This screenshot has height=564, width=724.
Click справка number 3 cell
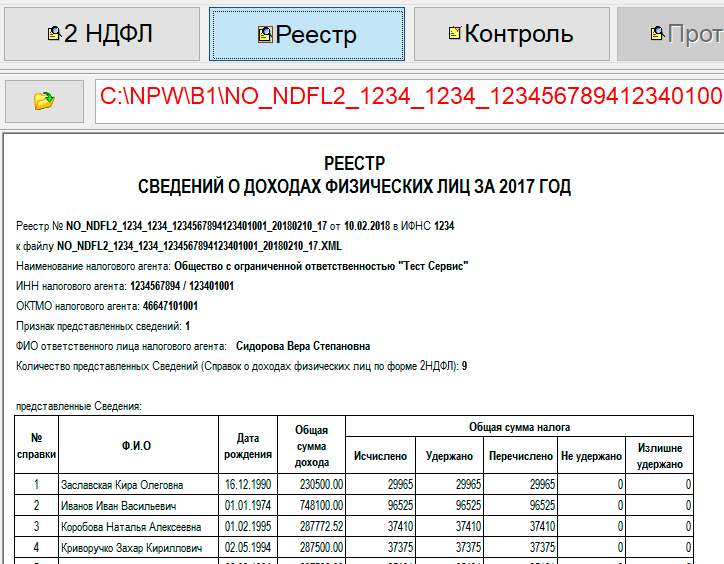tap(36, 526)
